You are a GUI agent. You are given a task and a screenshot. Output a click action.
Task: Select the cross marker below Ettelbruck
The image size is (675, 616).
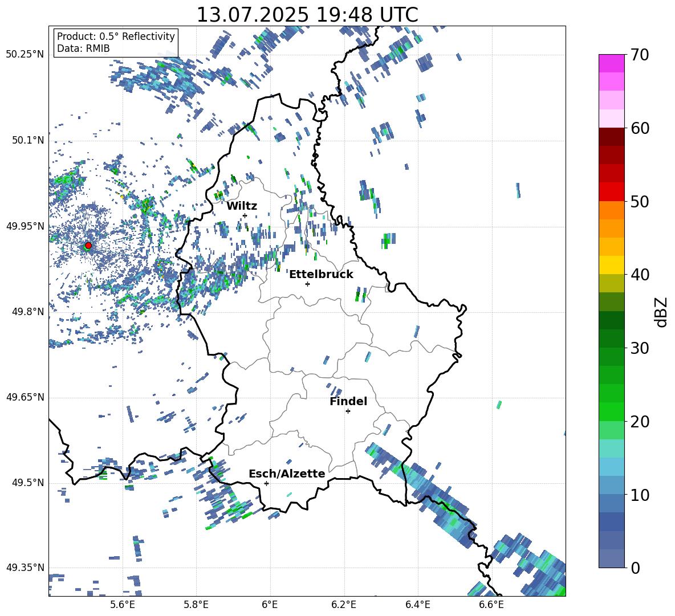(307, 284)
